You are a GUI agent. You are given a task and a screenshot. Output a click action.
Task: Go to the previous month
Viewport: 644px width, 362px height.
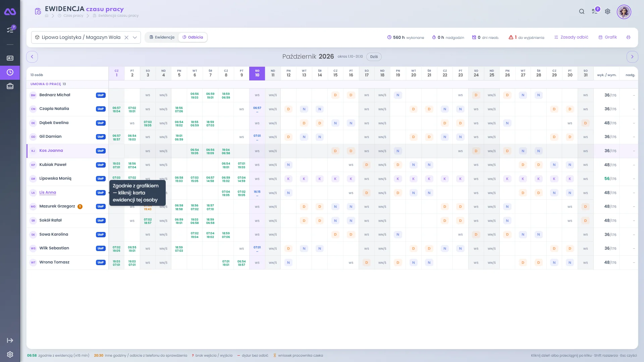coord(32,57)
